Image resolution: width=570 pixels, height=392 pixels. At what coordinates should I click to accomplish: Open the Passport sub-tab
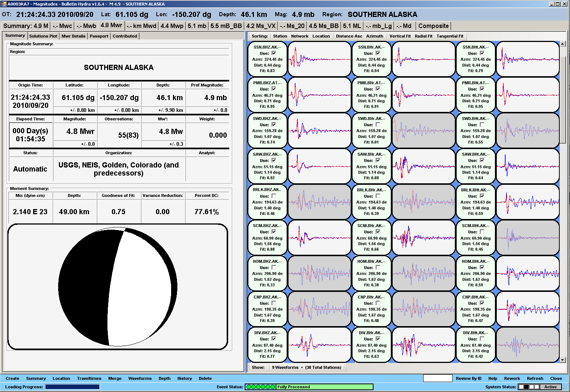tap(99, 36)
